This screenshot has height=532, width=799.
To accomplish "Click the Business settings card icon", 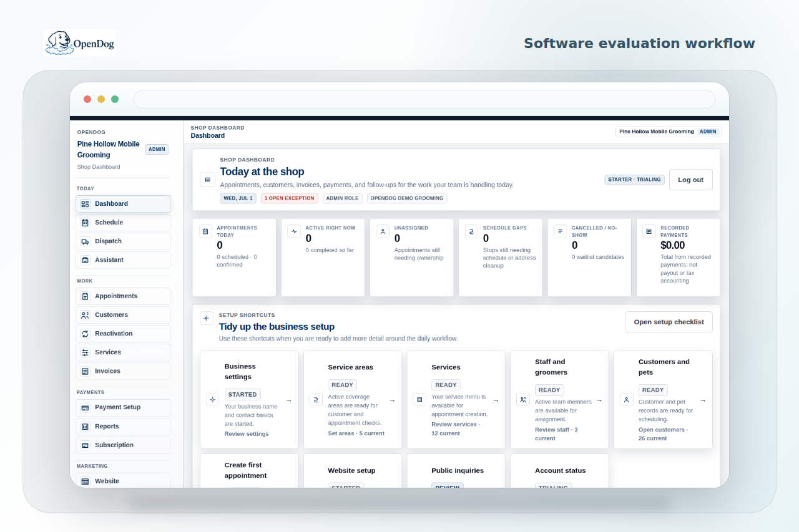I will click(212, 400).
